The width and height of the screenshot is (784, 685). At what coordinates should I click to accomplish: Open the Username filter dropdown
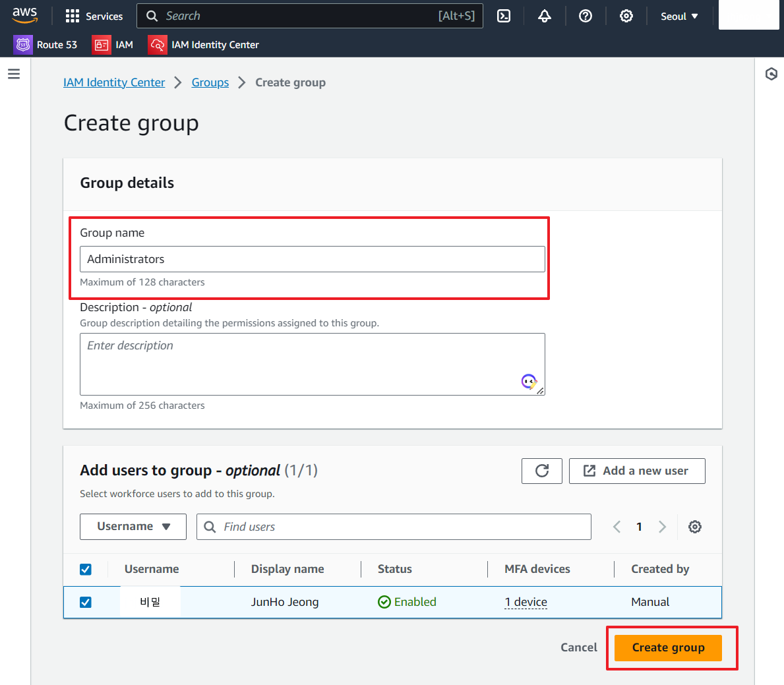click(x=133, y=527)
